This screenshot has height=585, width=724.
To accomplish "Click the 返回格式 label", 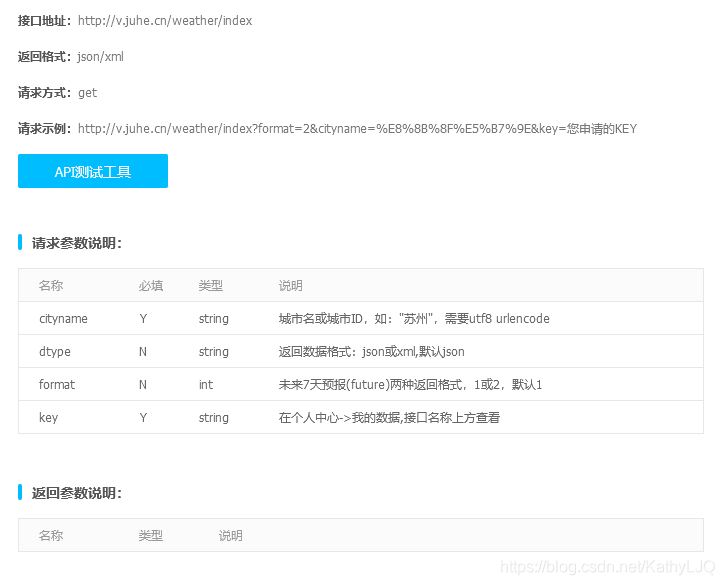I will point(44,57).
